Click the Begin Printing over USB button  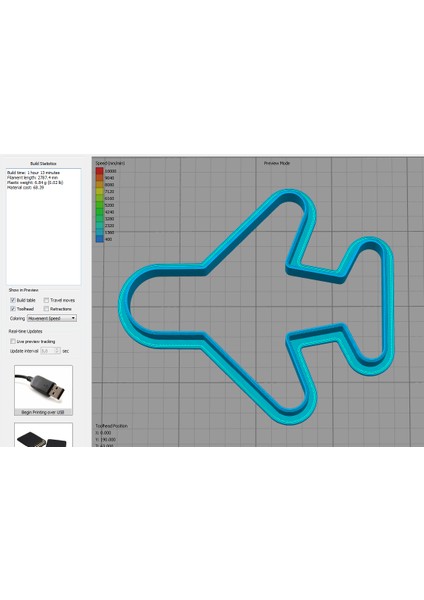tap(43, 412)
